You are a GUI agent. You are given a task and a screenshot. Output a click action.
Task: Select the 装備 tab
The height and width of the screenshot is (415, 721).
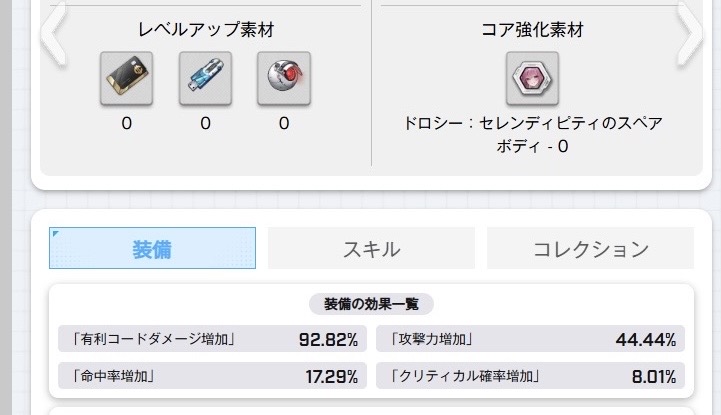click(x=152, y=249)
